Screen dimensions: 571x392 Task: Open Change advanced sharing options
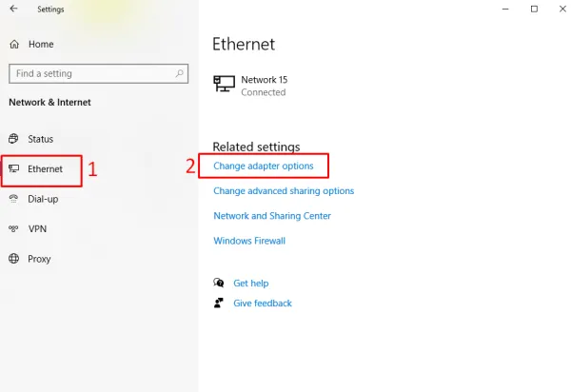tap(284, 191)
